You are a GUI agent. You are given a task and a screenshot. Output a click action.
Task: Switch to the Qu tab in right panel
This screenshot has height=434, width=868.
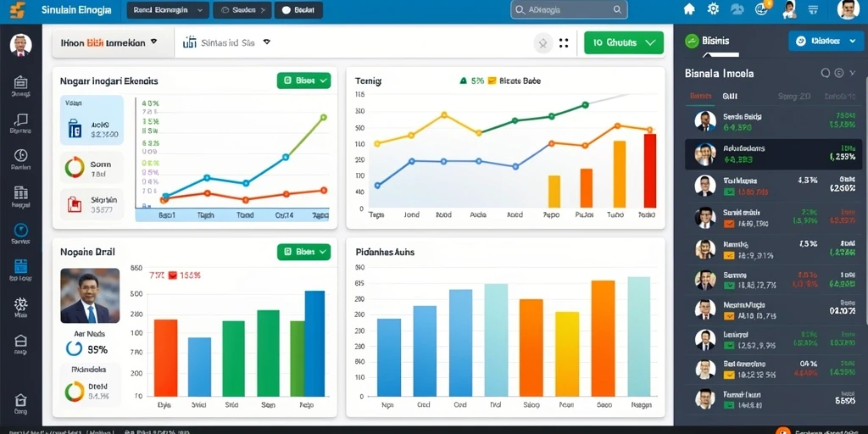(729, 97)
